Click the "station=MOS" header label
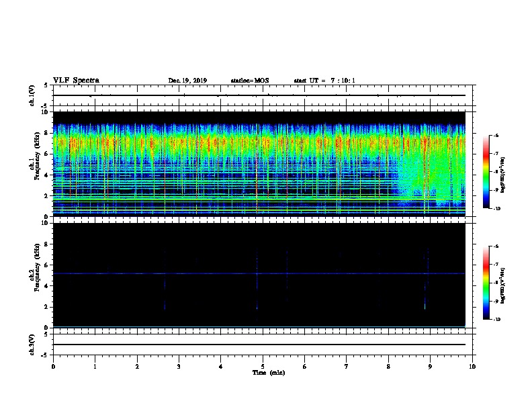532x411 pixels. 250,81
